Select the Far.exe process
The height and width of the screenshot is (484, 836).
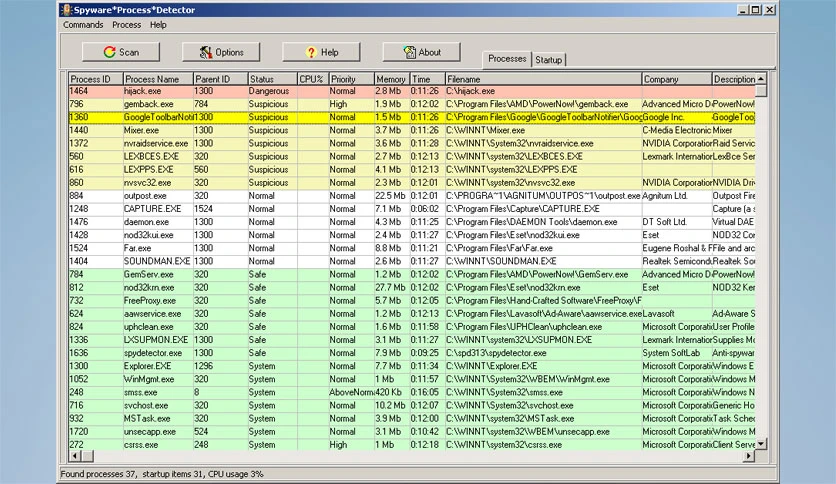137,248
